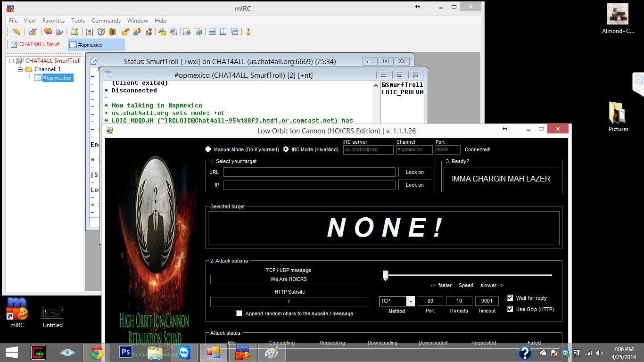Click inside the URL target input field
Screen dimensions: 644x362
(x=309, y=172)
